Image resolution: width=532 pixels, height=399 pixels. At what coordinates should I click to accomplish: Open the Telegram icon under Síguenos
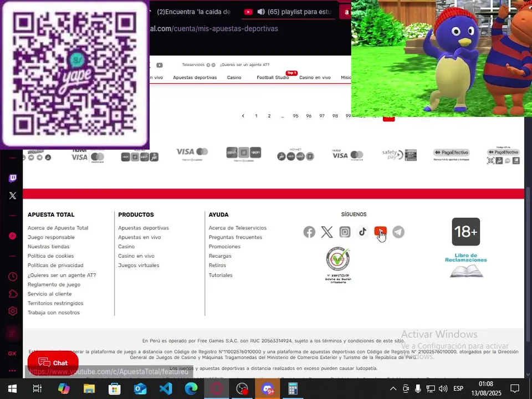pos(398,232)
